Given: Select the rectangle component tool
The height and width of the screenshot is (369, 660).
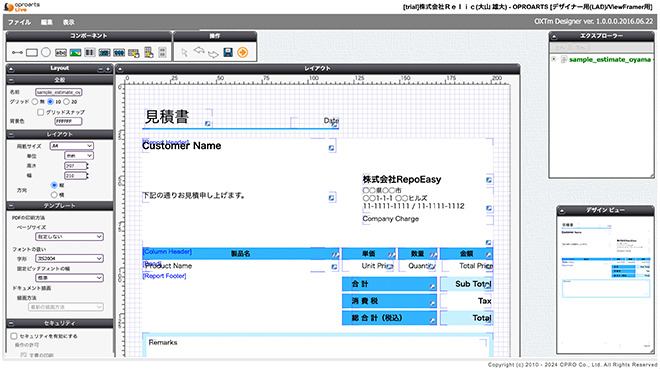Looking at the screenshot, I should coord(32,53).
